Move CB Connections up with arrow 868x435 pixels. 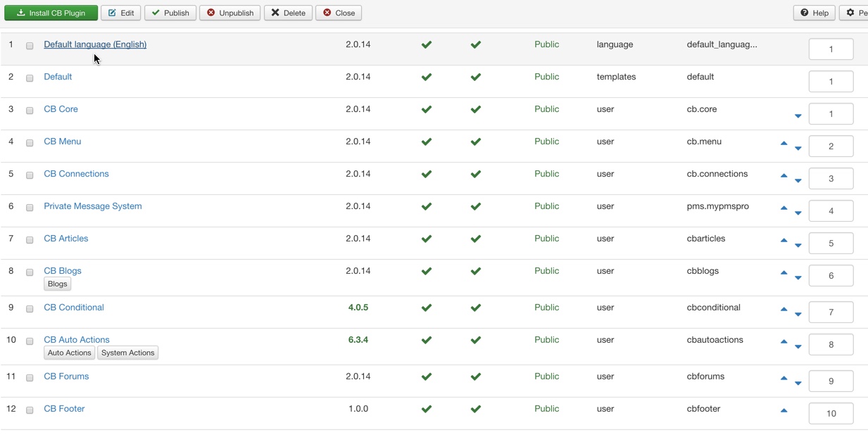click(784, 176)
